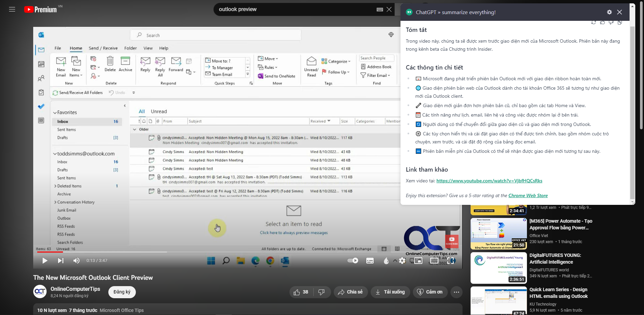644x315 pixels.
Task: Open the YouTube hamburger guide menu
Action: coord(12,9)
